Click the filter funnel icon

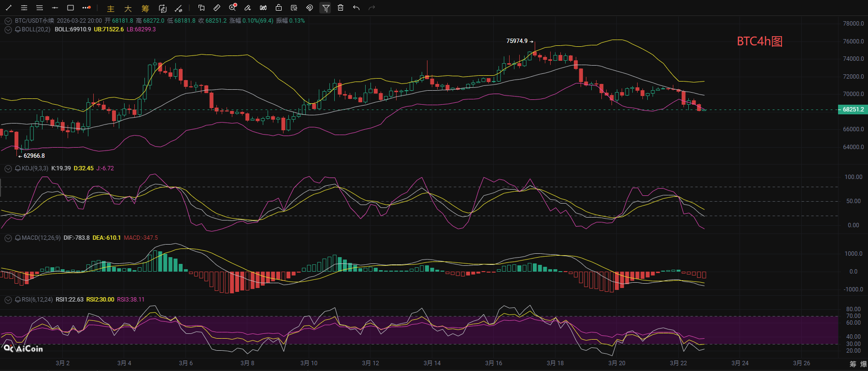click(326, 8)
